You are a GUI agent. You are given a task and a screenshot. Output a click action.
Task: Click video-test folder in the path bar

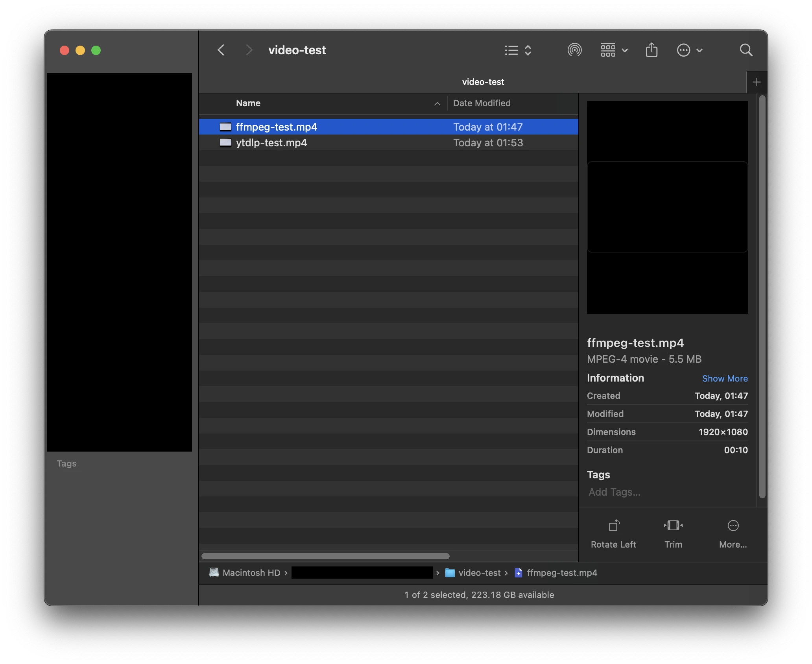pyautogui.click(x=473, y=573)
